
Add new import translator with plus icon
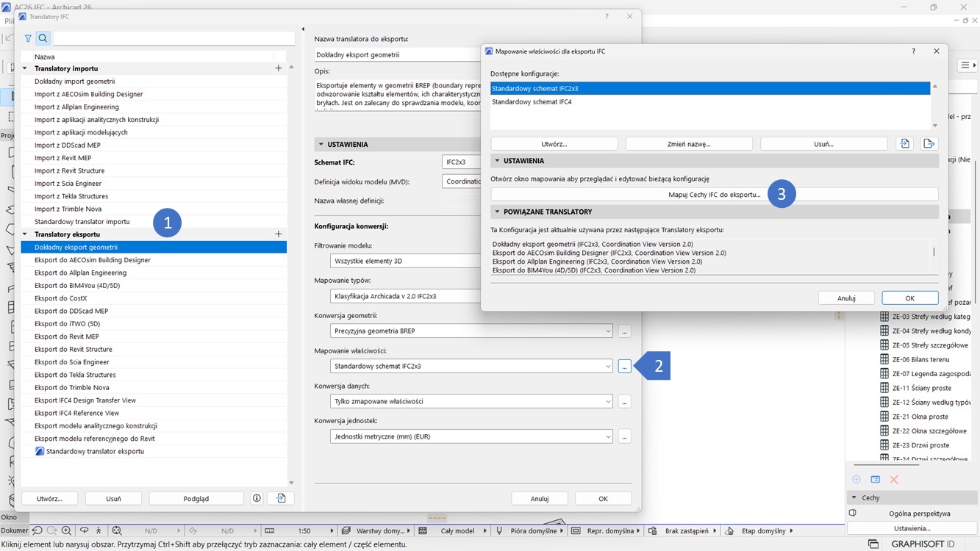(278, 68)
